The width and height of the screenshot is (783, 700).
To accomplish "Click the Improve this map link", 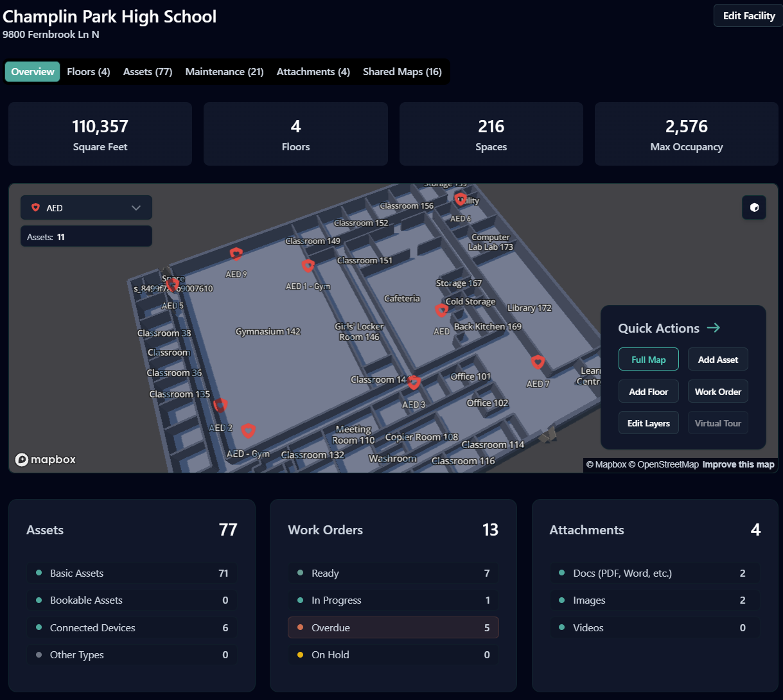I will coord(738,464).
